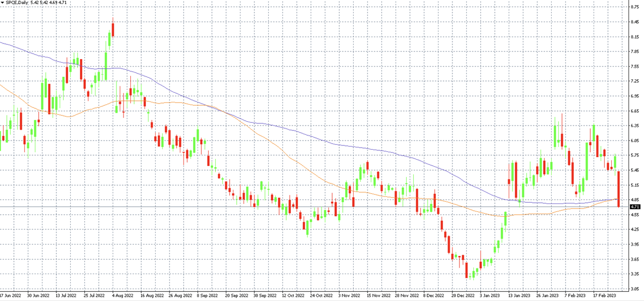Image resolution: width=644 pixels, height=301 pixels.
Task: Click the SPCE,Daily chart title text
Action: point(17,3)
